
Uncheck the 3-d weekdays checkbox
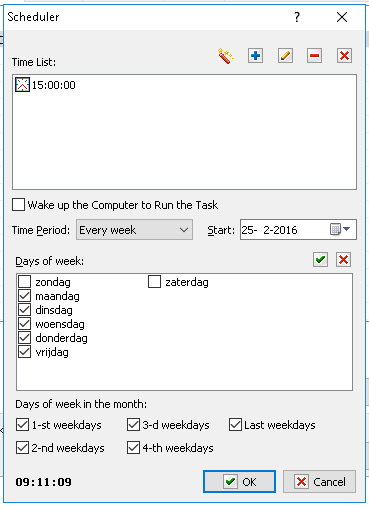pyautogui.click(x=133, y=425)
